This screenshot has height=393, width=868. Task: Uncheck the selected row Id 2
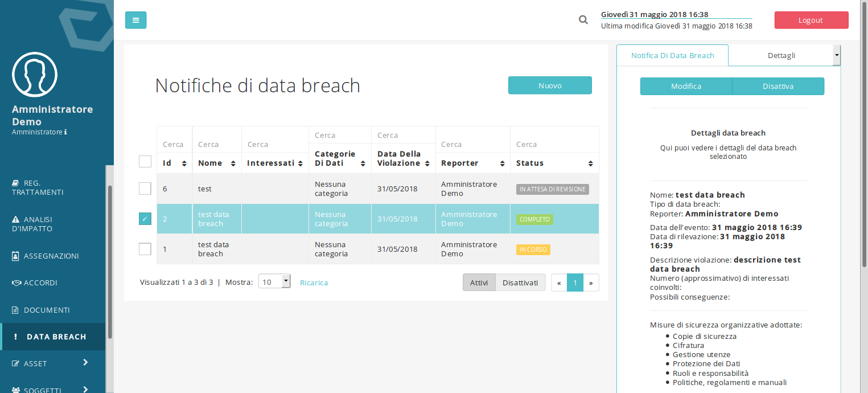pyautogui.click(x=145, y=219)
